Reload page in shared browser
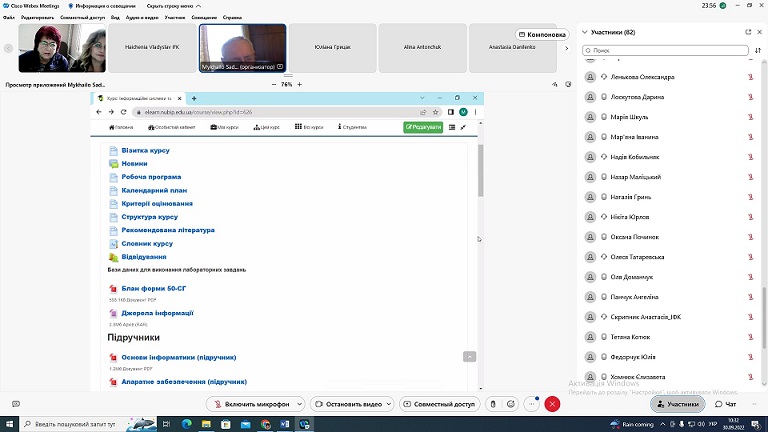Screen dimensions: 768x432 123,112
